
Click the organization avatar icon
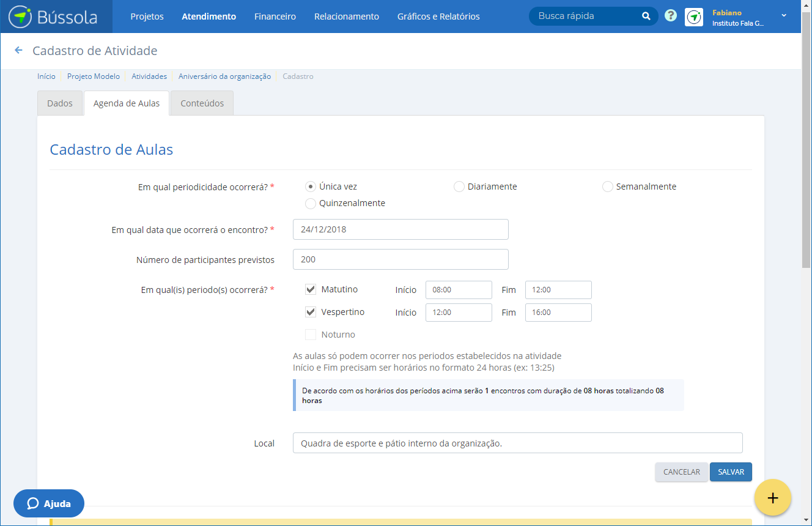(x=694, y=17)
